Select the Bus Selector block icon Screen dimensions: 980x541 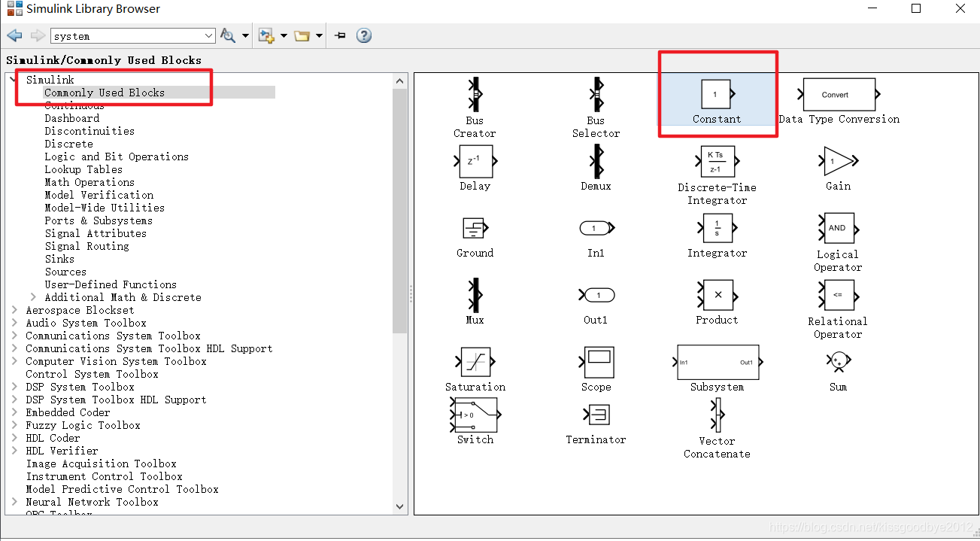596,95
